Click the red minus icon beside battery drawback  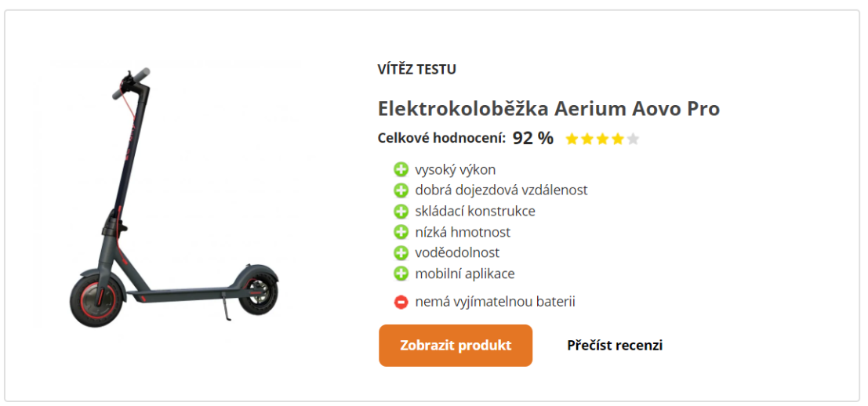[401, 302]
